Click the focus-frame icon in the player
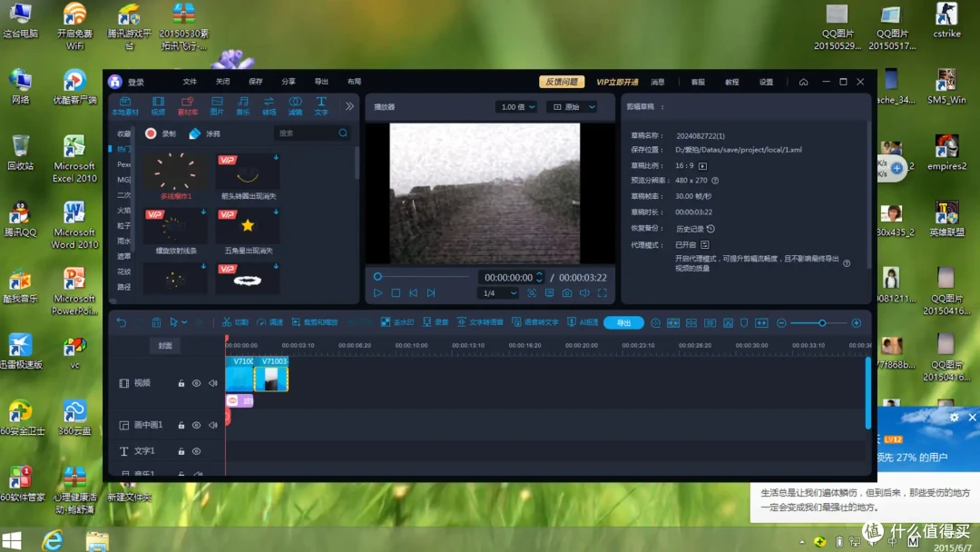 point(532,292)
